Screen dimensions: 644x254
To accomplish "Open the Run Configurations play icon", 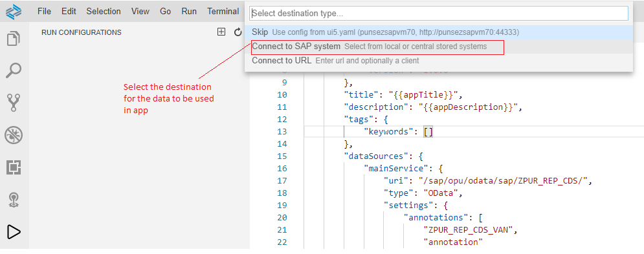I will tap(14, 232).
